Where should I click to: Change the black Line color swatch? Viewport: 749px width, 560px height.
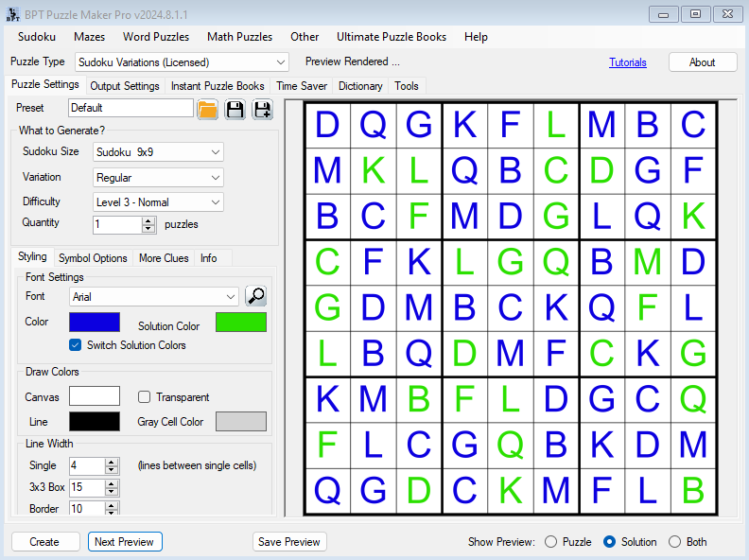click(x=95, y=422)
